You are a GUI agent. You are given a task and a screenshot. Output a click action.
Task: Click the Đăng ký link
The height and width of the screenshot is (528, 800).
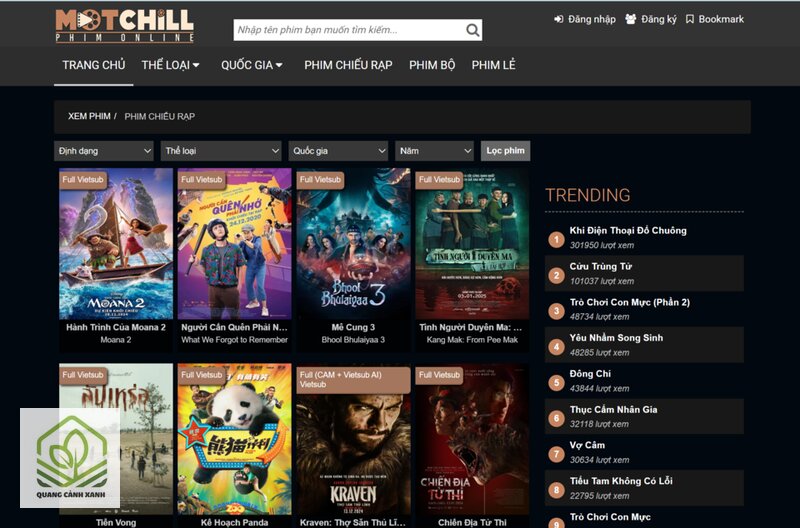(x=659, y=19)
